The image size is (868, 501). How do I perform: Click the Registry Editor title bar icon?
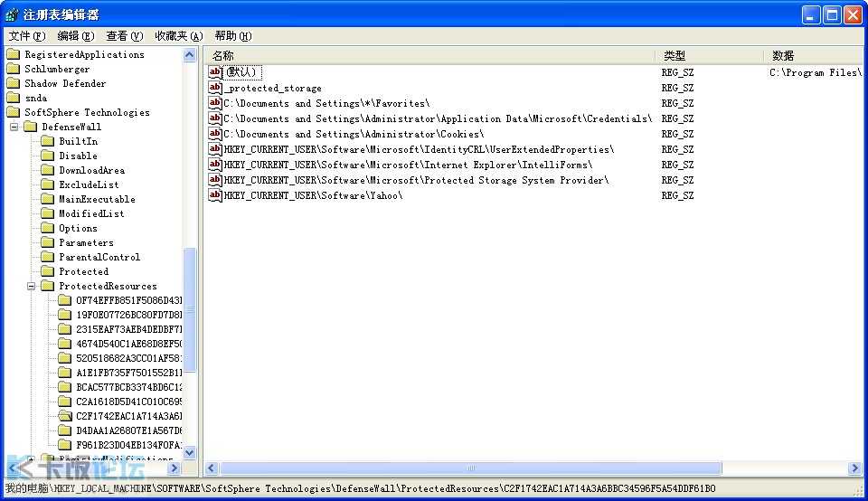tap(11, 14)
